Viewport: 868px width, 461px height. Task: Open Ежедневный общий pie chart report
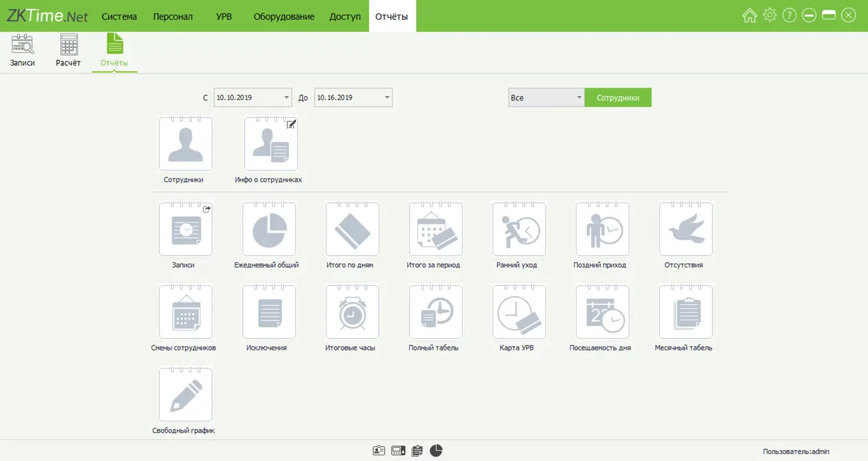269,230
